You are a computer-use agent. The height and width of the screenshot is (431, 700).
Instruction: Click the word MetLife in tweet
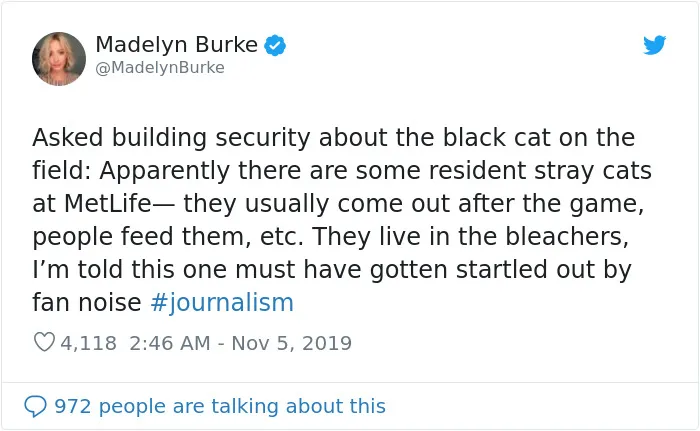pos(108,204)
